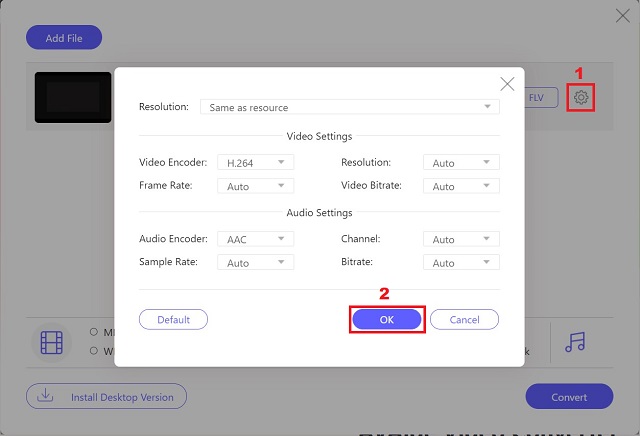Expand the audio Bitrate dropdown
Screen dimensions: 640x436
pyautogui.click(x=461, y=262)
